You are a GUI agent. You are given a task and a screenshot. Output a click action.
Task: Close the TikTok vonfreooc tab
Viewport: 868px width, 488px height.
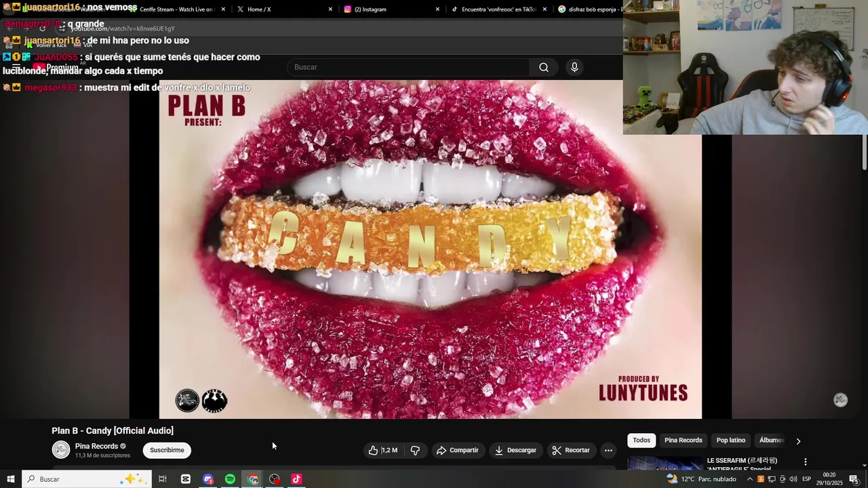tap(545, 9)
